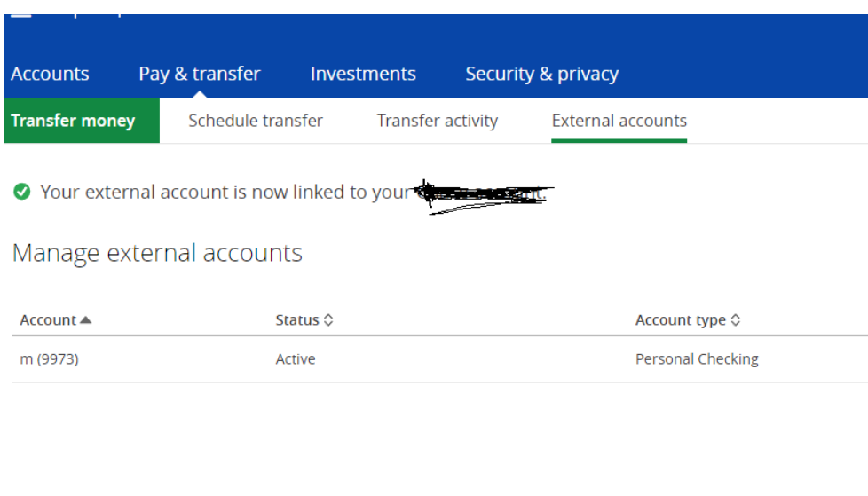Go to the Investments menu
The image size is (868, 496).
click(x=363, y=74)
